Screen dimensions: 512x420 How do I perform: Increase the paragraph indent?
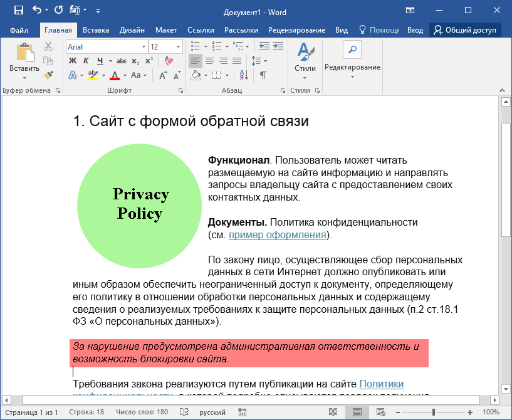click(x=278, y=46)
